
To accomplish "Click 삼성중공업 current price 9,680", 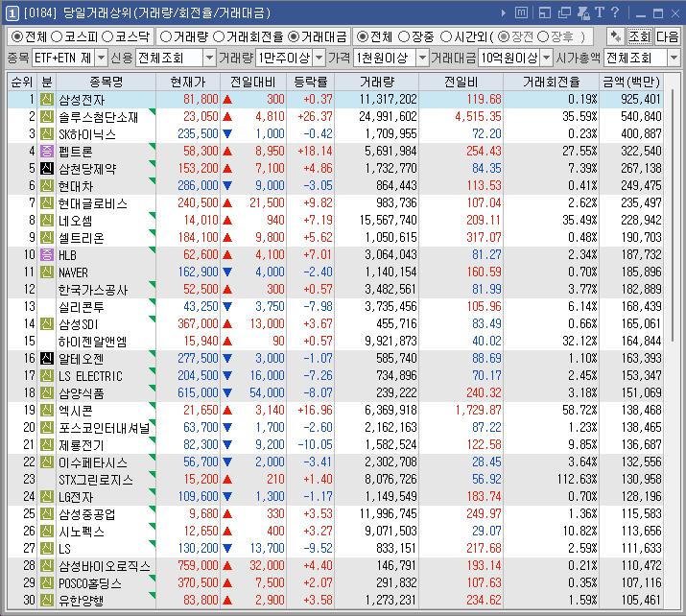I will [203, 513].
